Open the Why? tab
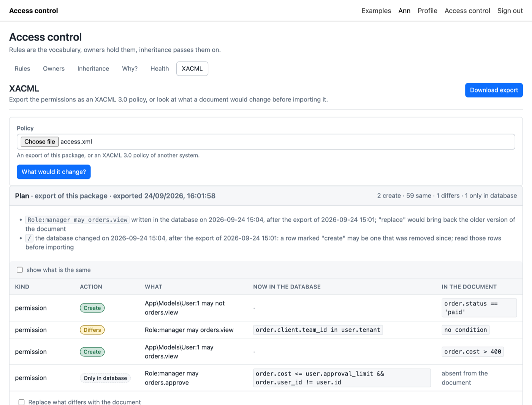Image resolution: width=532 pixels, height=405 pixels. 130,69
